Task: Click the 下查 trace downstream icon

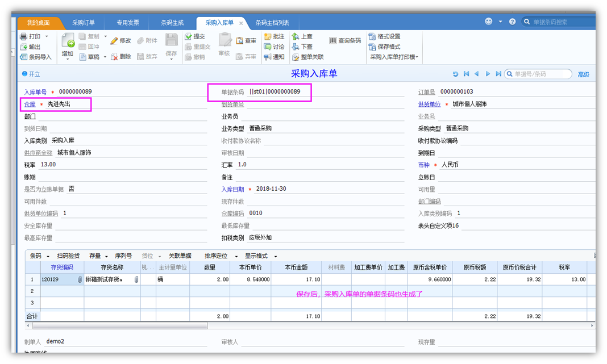Action: click(296, 47)
